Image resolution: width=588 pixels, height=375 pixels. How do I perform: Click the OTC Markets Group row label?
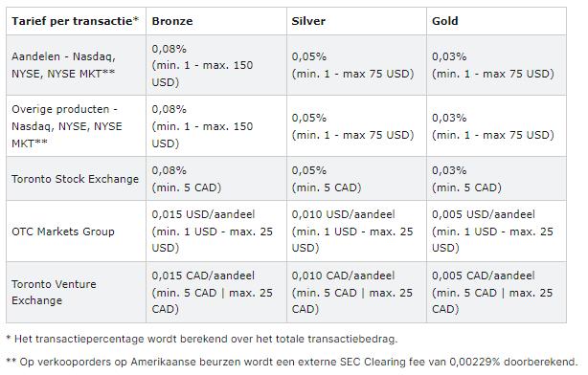(x=63, y=232)
